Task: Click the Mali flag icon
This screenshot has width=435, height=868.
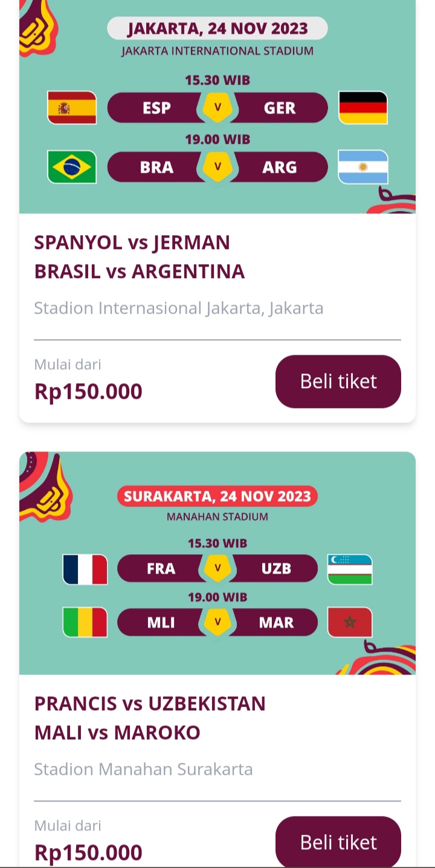Action: tap(85, 622)
